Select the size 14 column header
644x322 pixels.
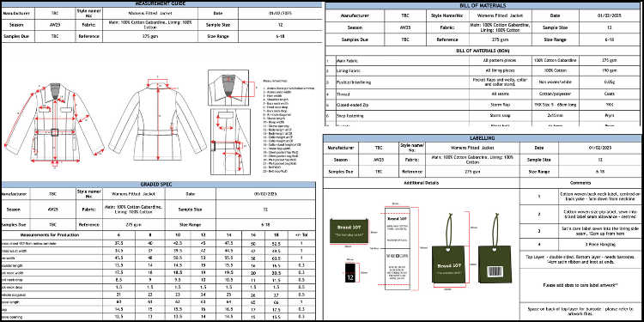(228, 235)
